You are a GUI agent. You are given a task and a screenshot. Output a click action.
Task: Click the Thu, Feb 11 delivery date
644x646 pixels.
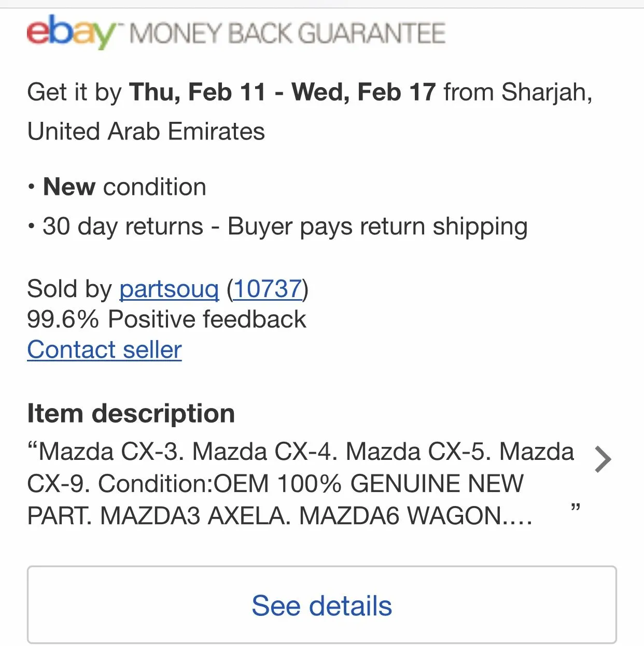[197, 92]
